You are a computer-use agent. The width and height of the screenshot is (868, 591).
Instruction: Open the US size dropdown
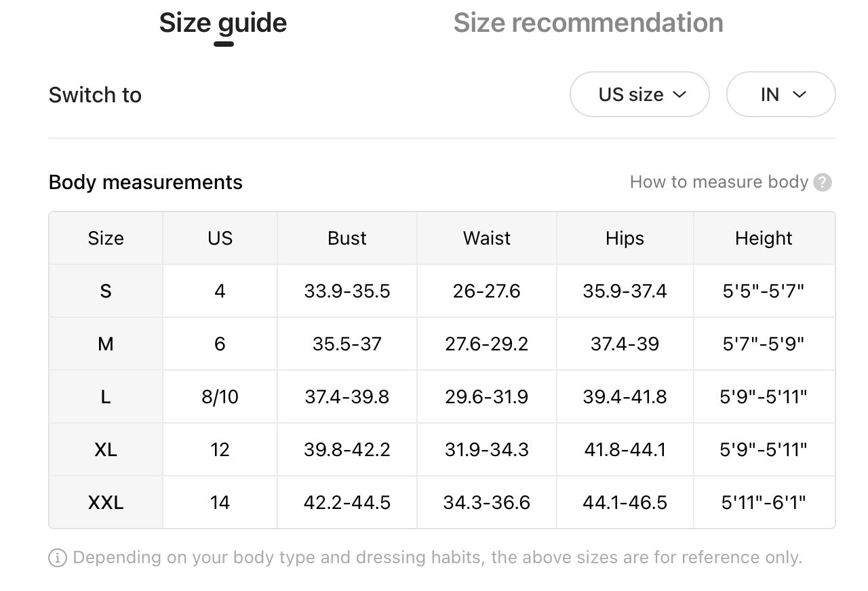[639, 94]
